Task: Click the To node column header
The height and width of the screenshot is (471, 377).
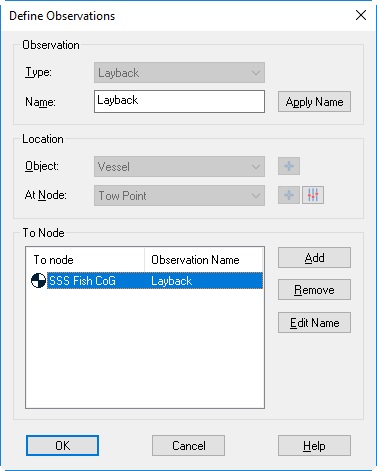Action: tap(85, 260)
